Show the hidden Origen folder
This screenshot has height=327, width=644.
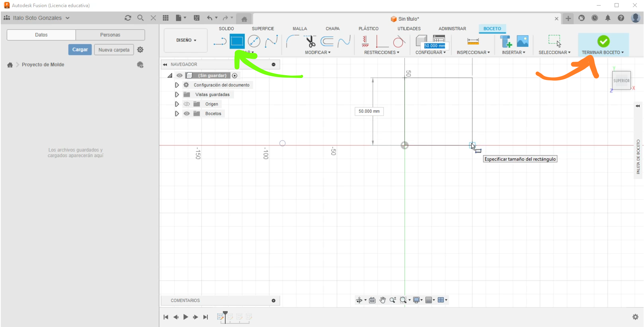187,104
